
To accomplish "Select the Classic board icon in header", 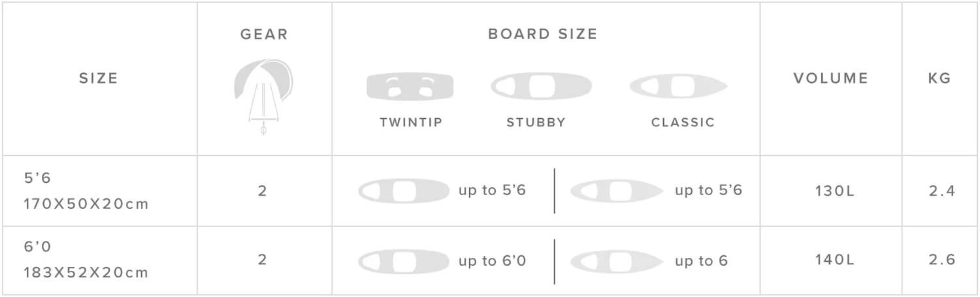I will (678, 87).
